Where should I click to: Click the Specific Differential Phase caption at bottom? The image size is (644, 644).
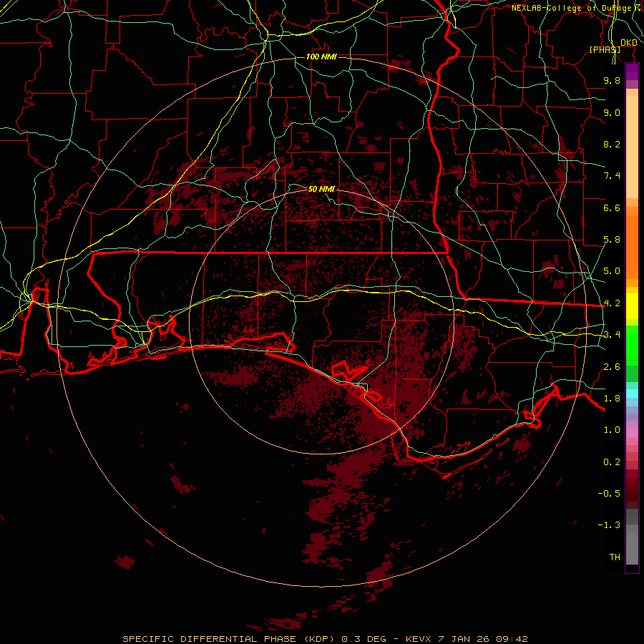tap(325, 639)
